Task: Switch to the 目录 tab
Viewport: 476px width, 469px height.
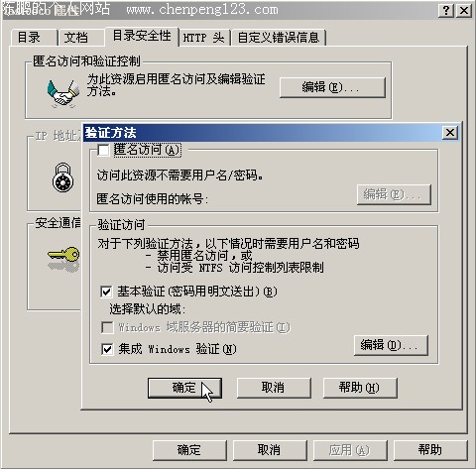Action: point(34,37)
